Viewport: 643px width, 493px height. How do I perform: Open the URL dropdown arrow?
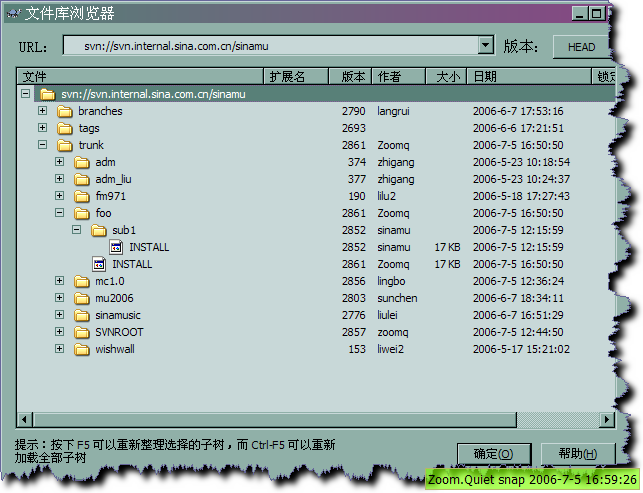[x=486, y=46]
